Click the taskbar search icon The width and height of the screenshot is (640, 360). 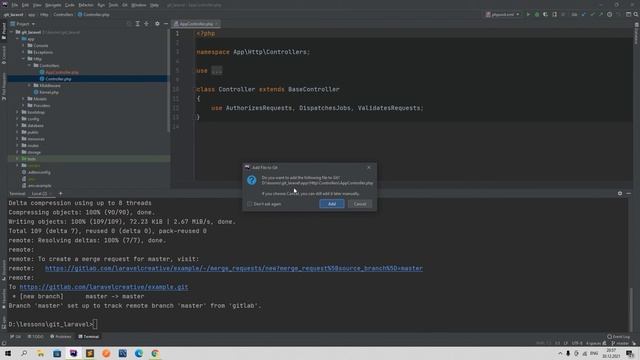coord(24,353)
